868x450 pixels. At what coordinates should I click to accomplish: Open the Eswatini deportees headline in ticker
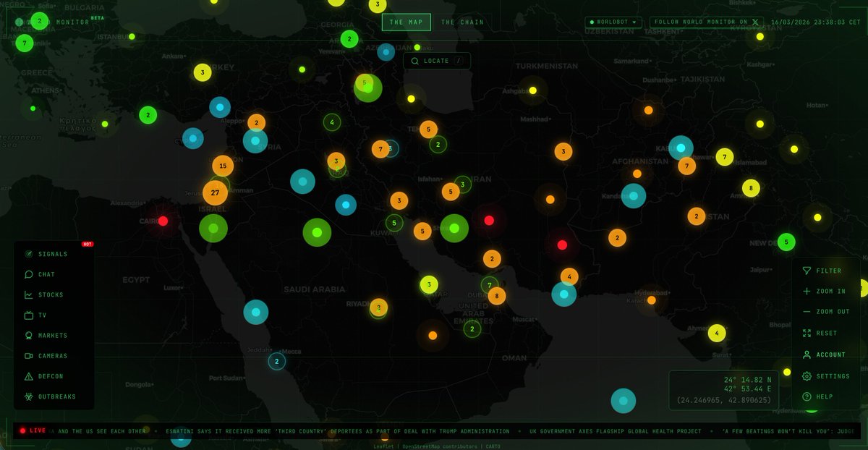(337, 431)
